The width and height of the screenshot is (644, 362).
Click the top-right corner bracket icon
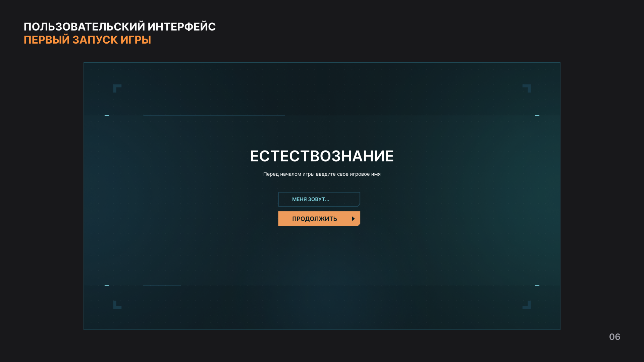(x=527, y=88)
